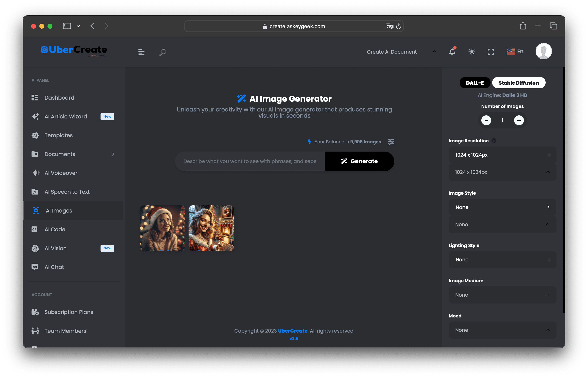Open notifications from the bell icon

[x=452, y=52]
